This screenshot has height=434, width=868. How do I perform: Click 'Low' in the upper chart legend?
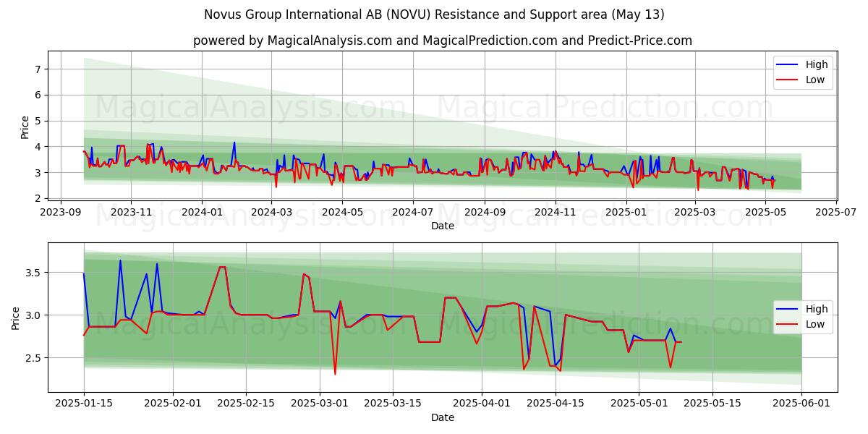pos(815,80)
